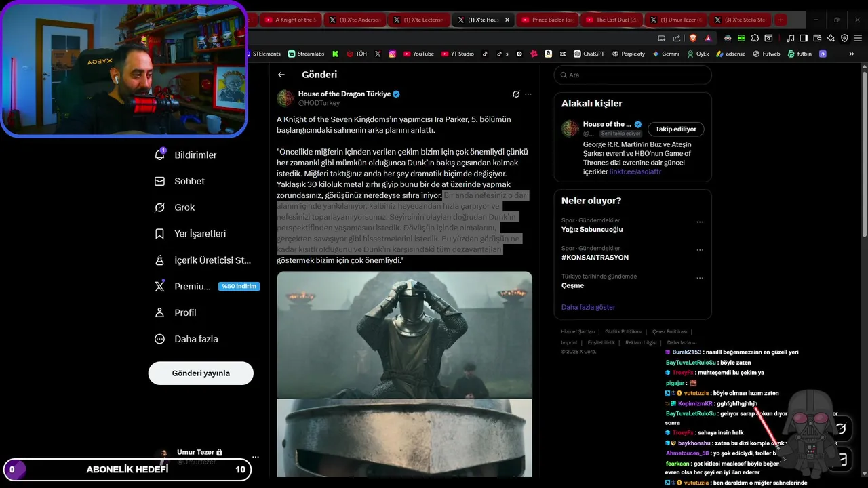The image size is (868, 488).
Task: Open the helmet close-up image
Action: pyautogui.click(x=404, y=438)
